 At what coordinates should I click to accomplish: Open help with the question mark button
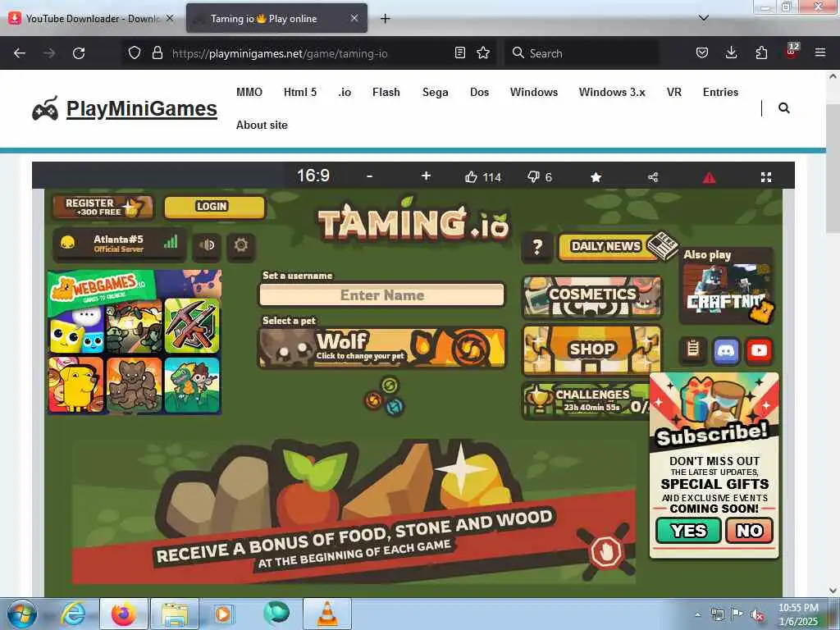(x=537, y=247)
